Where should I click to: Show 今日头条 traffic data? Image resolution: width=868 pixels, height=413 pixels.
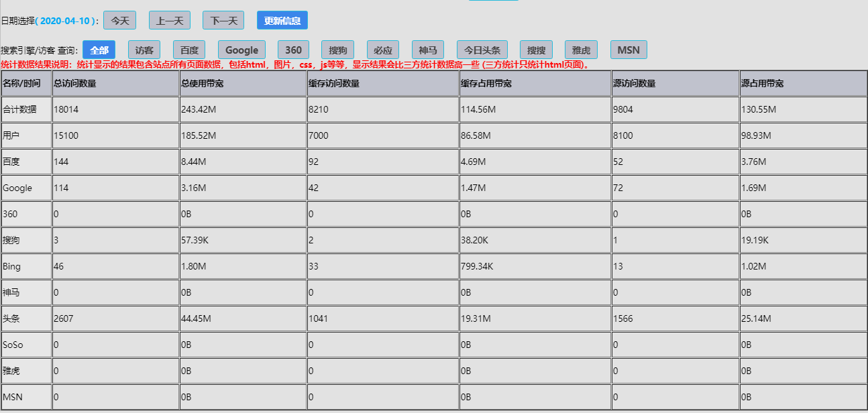(482, 50)
